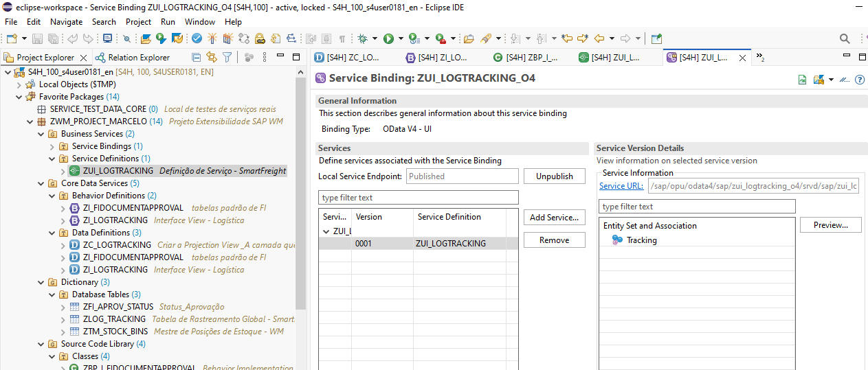
Task: Click the Project Explorer vertical scrollbar
Action: coord(300,192)
